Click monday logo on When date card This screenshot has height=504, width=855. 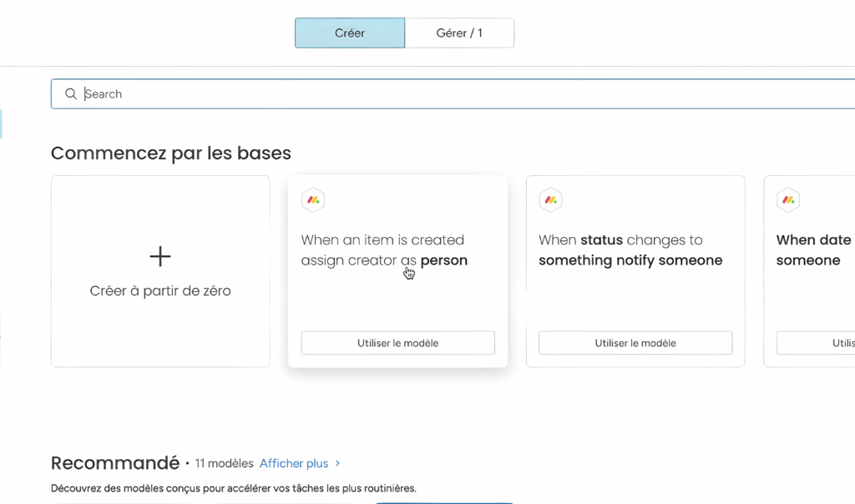tap(788, 200)
